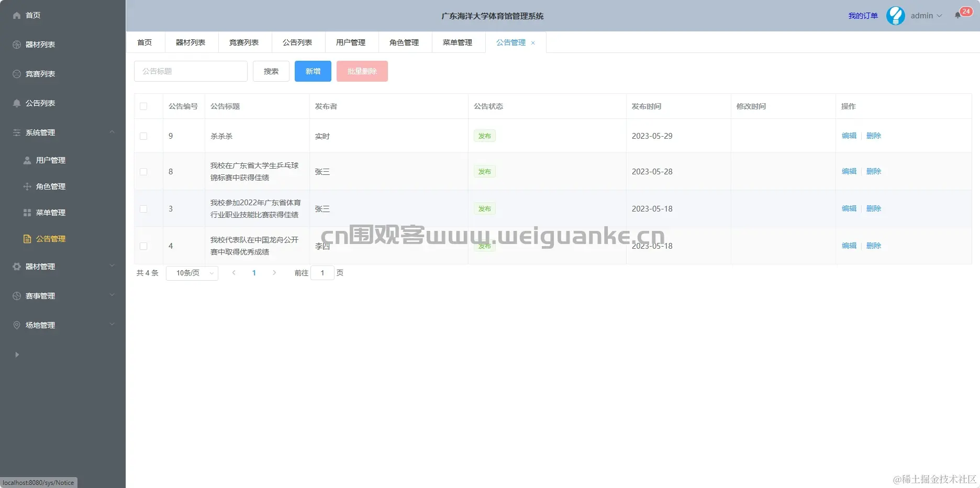
Task: Go to next page arrow
Action: click(274, 273)
